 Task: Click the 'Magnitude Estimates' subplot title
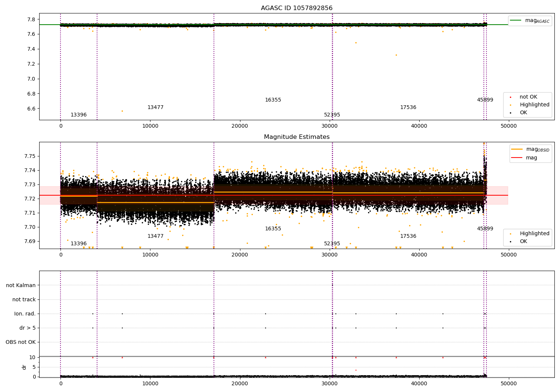coord(296,137)
